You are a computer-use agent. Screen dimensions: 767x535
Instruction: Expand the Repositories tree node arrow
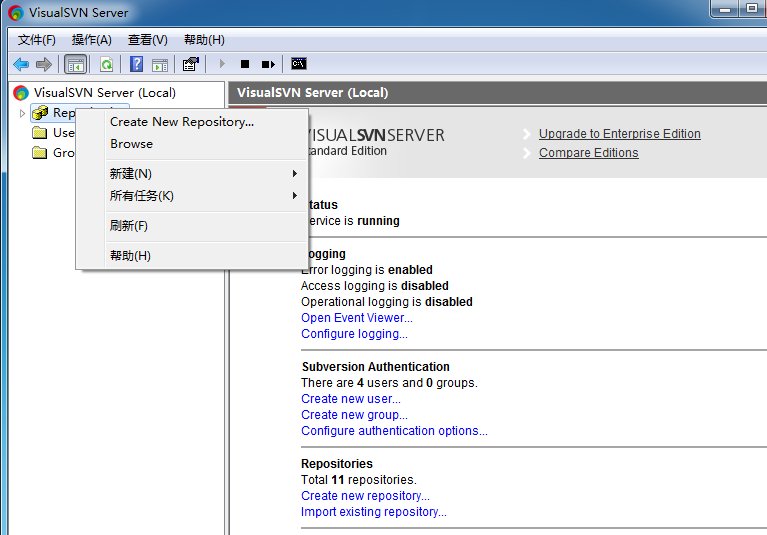(x=22, y=113)
